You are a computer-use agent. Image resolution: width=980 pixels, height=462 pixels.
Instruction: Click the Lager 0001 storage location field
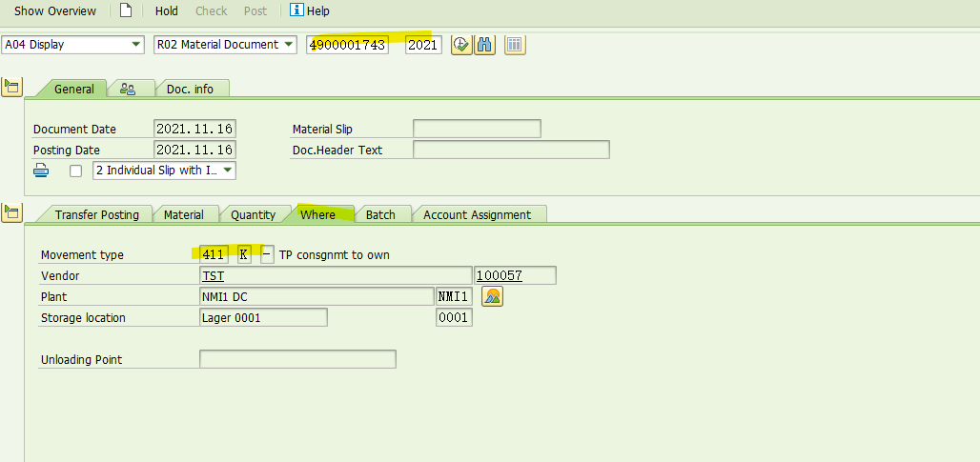263,318
